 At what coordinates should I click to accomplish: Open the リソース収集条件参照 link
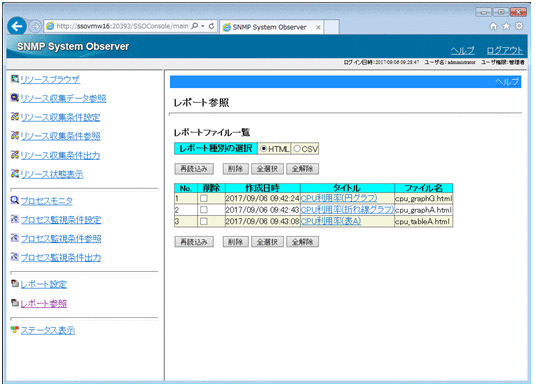tap(60, 136)
